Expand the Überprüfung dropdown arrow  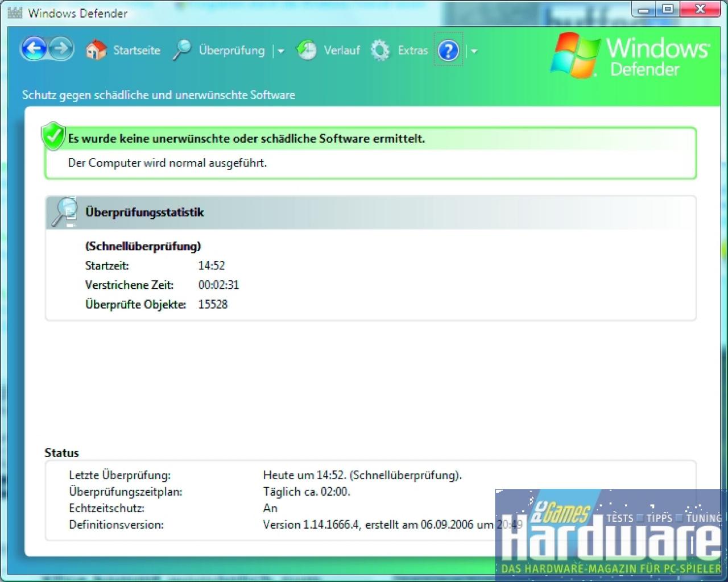[x=280, y=51]
